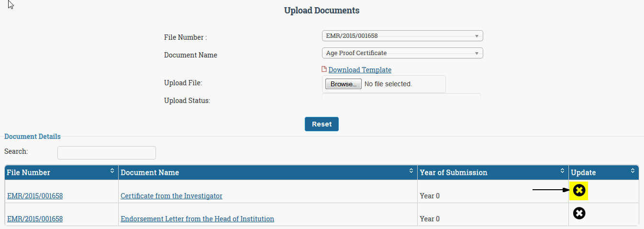Click the sort arrows on File Number column
Viewport: 644px width, 229px height.
[x=112, y=171]
